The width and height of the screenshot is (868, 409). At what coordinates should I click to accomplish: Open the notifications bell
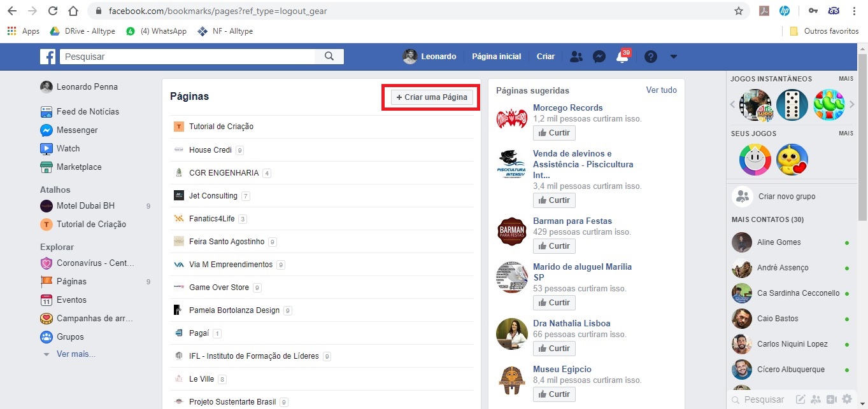622,57
